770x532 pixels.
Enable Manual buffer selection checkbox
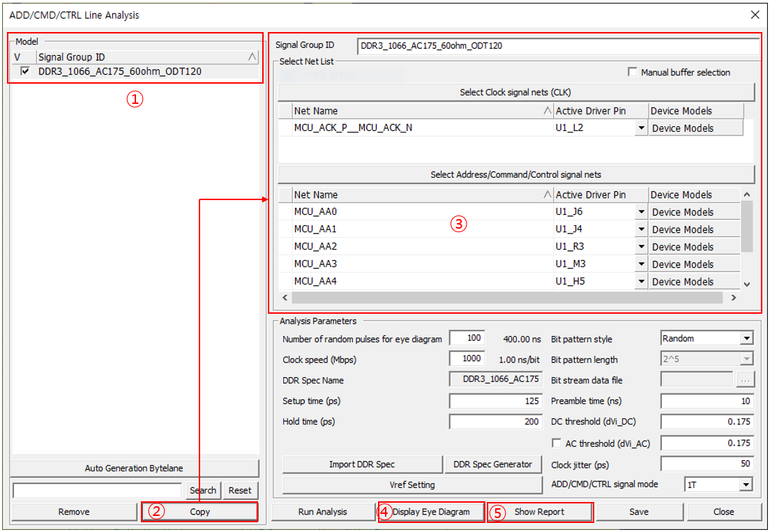coord(633,73)
